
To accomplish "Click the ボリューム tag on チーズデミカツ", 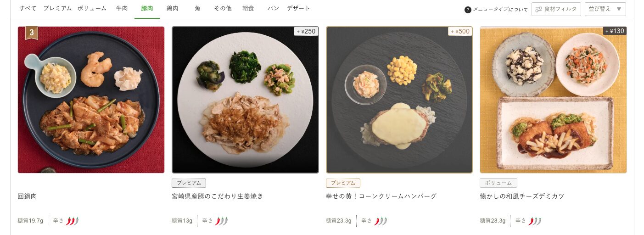I will click(x=498, y=183).
